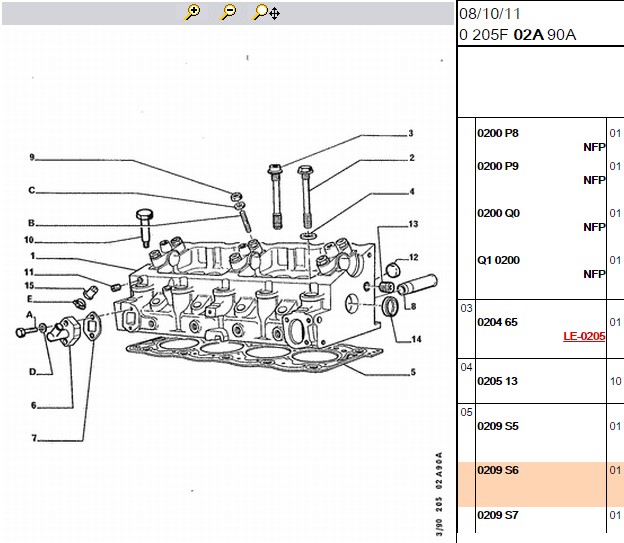Viewport: 624px width, 543px height.
Task: Open the LE-0205 link
Action: click(x=584, y=336)
